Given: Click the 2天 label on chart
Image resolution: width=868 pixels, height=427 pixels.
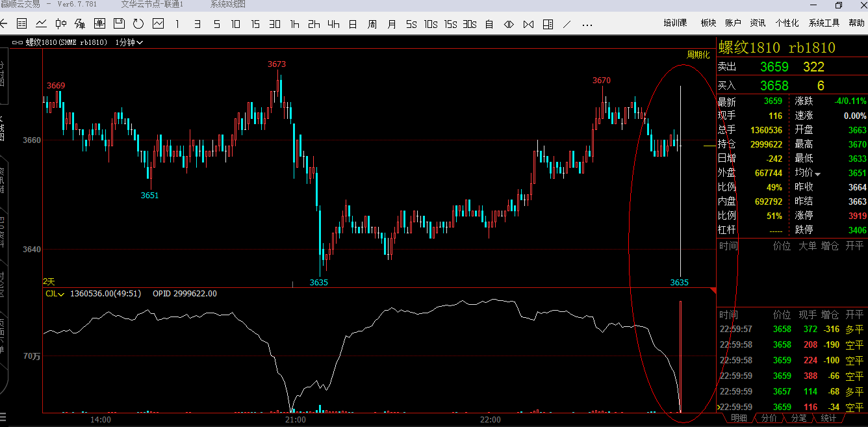Looking at the screenshot, I should click(49, 281).
